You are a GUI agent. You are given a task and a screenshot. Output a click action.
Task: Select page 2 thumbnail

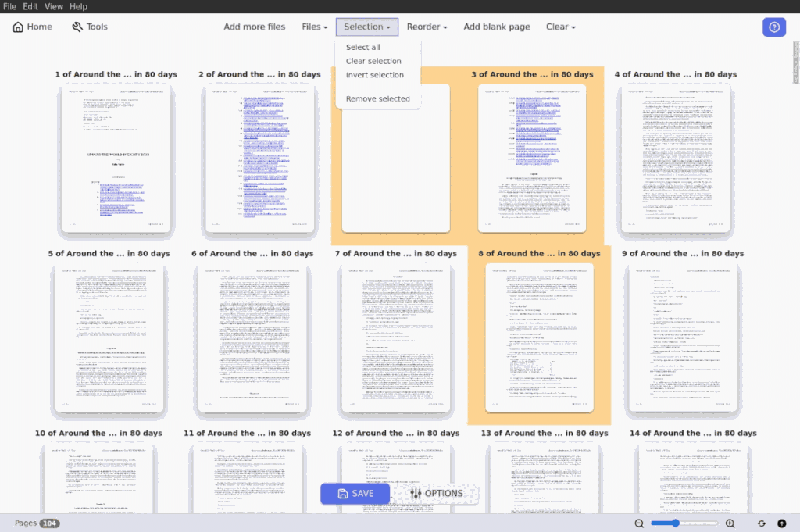(259, 159)
